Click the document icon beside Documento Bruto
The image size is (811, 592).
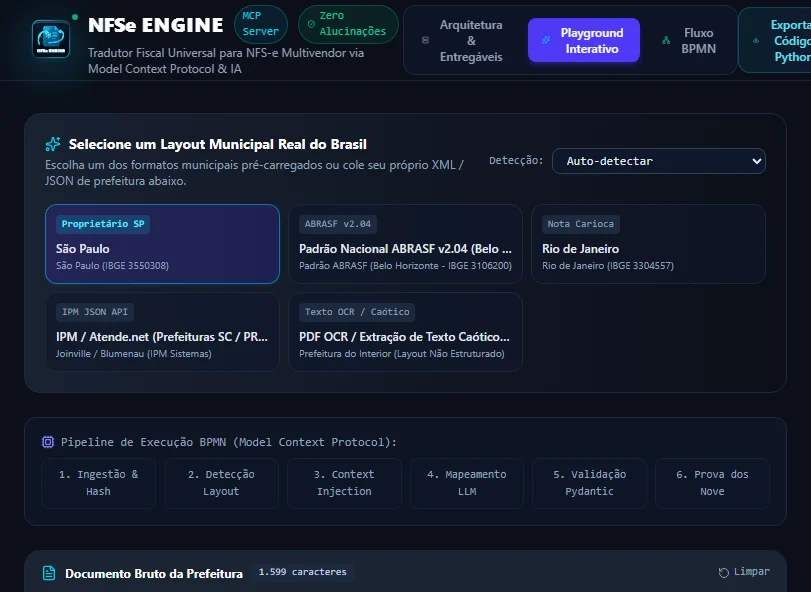click(49, 573)
